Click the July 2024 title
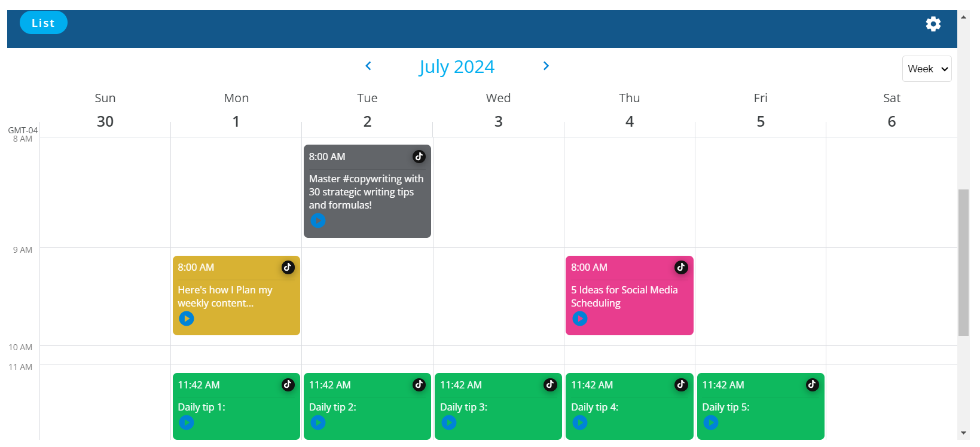The width and height of the screenshot is (980, 447). 457,67
